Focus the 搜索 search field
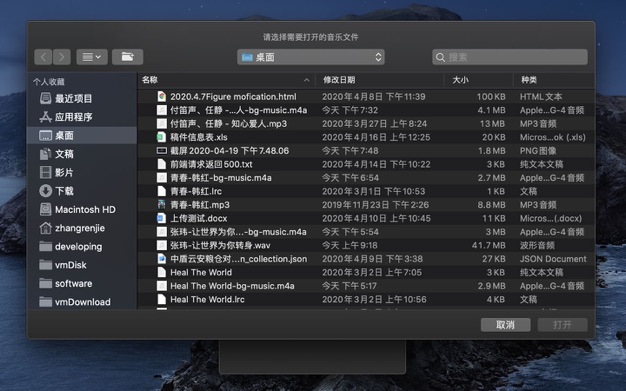 tap(510, 57)
